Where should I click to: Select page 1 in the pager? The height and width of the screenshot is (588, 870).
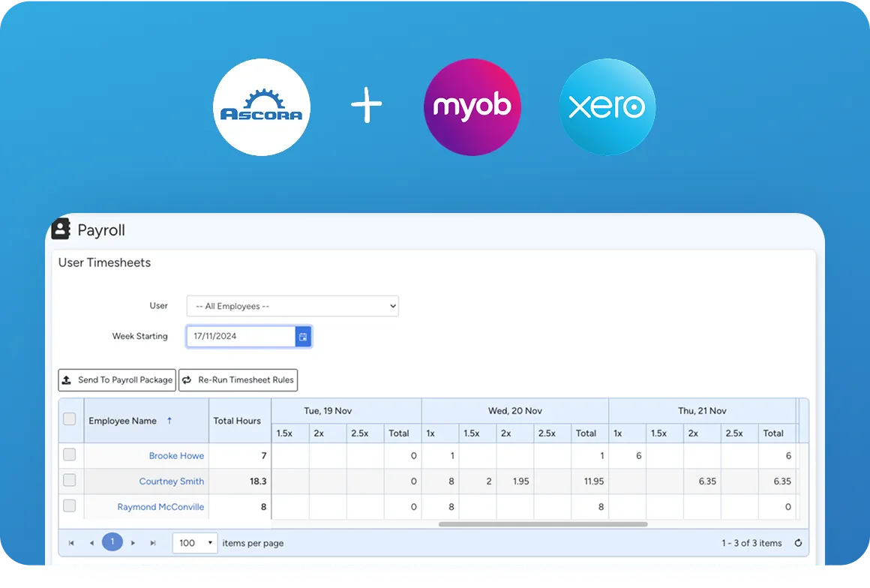112,542
